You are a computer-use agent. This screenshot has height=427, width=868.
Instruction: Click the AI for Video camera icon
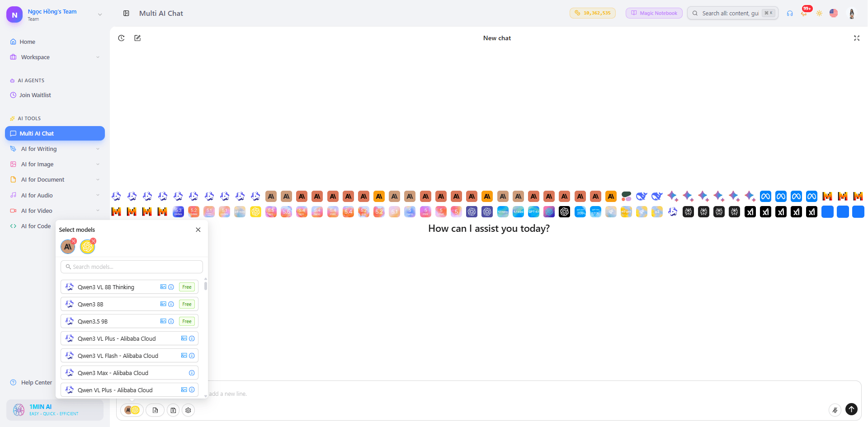[13, 211]
